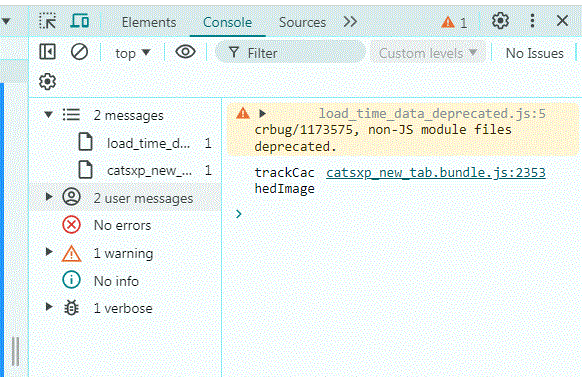Click the warning triangle sidebar icon
This screenshot has height=377, width=582.
[x=71, y=253]
